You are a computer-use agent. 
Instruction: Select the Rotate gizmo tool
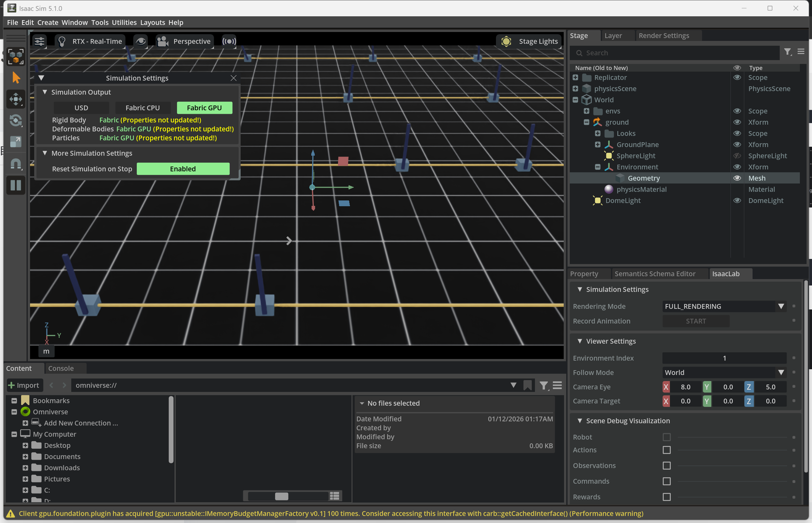tap(16, 121)
